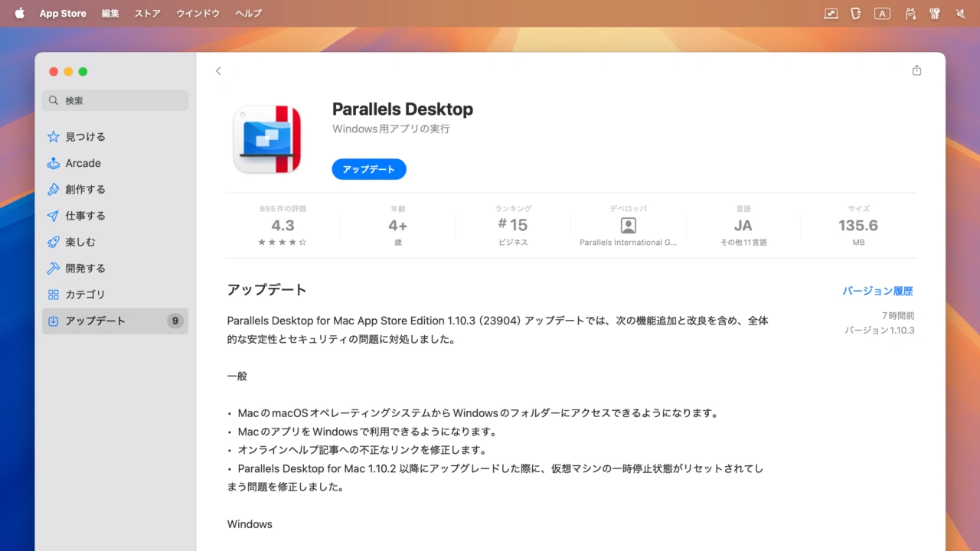Open the カテゴリ (Categories) section
Image resolution: width=980 pixels, height=551 pixels.
85,295
